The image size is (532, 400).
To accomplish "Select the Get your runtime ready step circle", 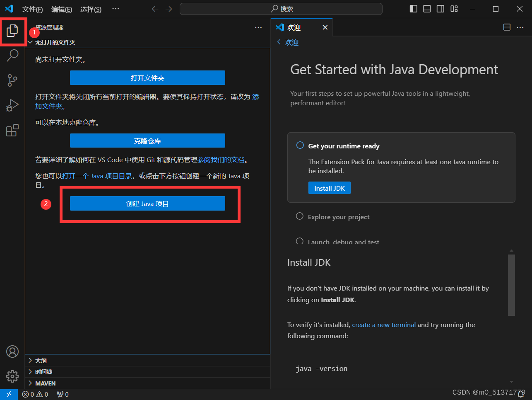I will coord(300,145).
